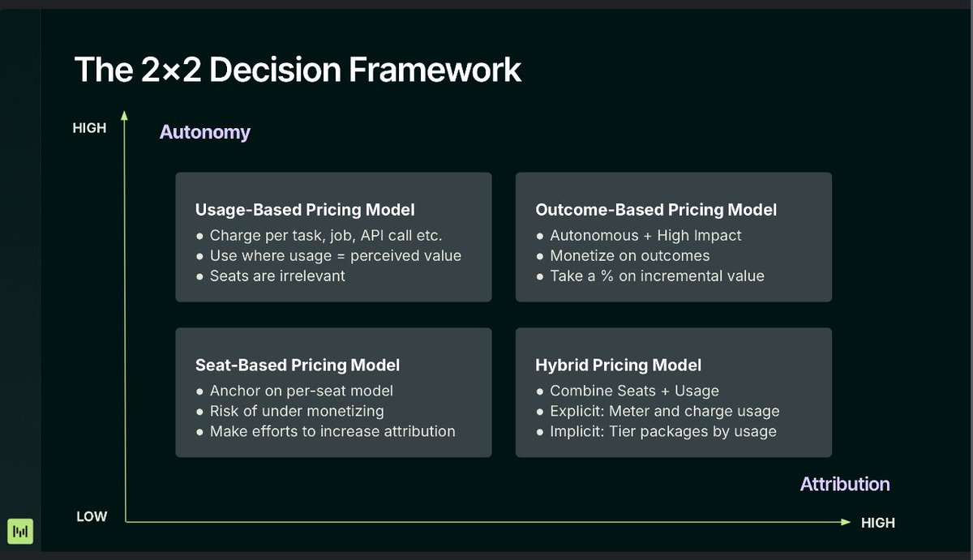Viewport: 973px width, 560px height.
Task: Click the purple Autonomy axis label
Action: click(x=204, y=132)
